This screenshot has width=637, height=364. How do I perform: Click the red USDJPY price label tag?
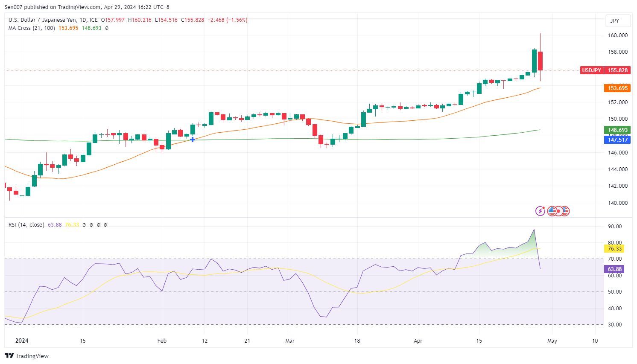591,70
